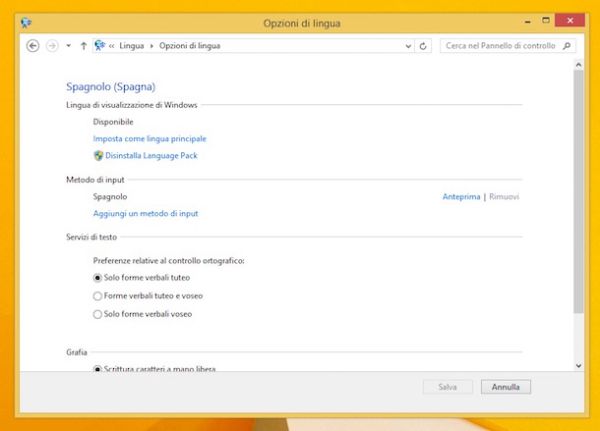This screenshot has height=431, width=600.
Task: Click the Forward navigation arrow
Action: 52,46
